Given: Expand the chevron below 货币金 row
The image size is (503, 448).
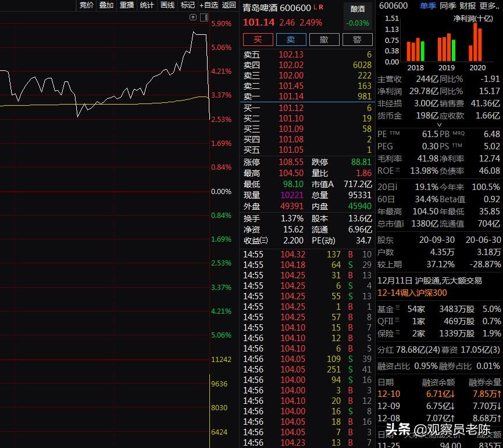Looking at the screenshot, I should 439,125.
